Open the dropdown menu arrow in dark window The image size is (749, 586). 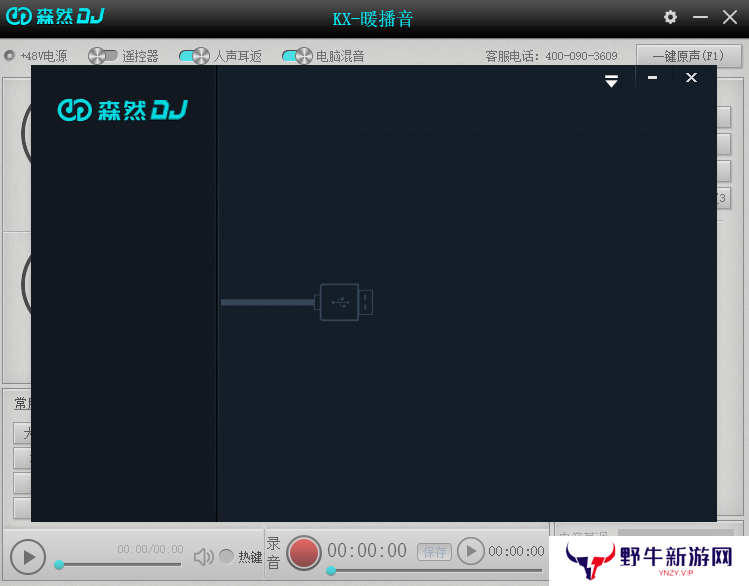[x=611, y=80]
